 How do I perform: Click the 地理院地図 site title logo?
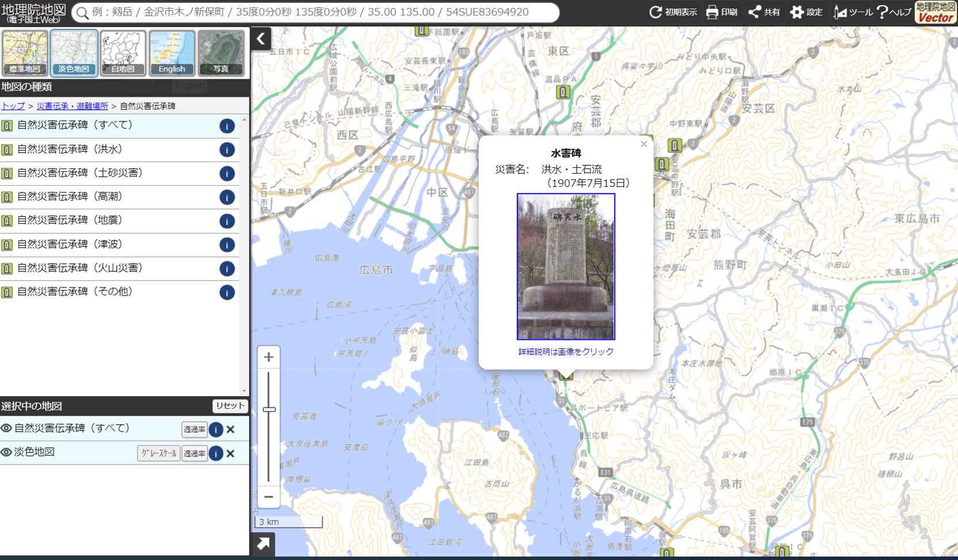(34, 13)
